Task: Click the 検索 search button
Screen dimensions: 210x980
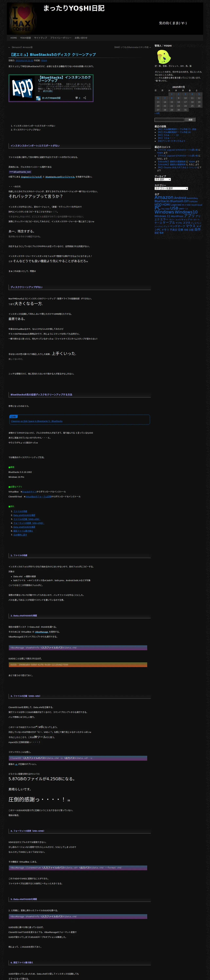Action: pos(191,120)
